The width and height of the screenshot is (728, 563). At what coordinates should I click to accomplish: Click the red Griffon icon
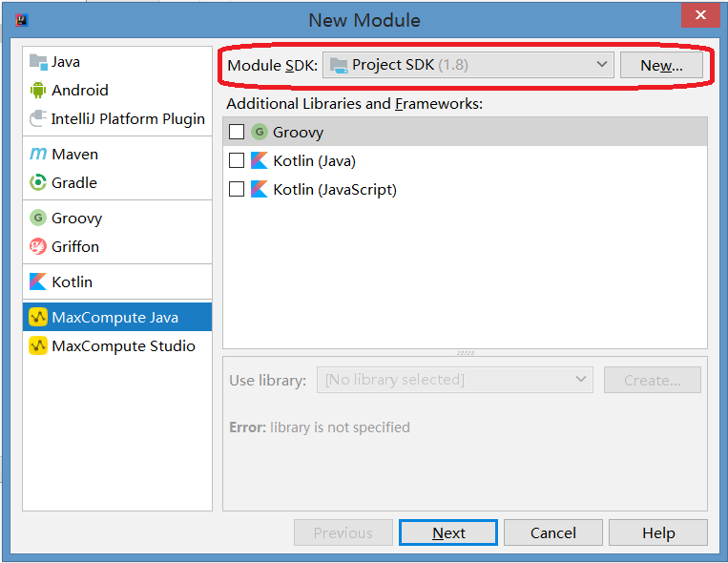click(38, 246)
